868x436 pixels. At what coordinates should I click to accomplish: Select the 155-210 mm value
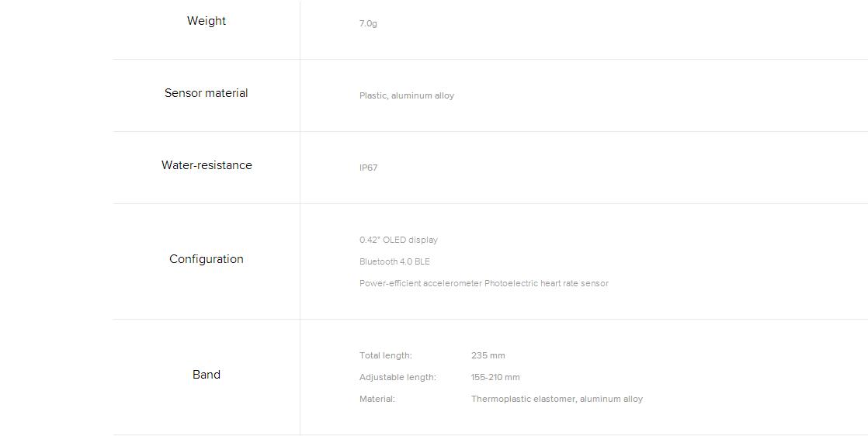point(495,377)
